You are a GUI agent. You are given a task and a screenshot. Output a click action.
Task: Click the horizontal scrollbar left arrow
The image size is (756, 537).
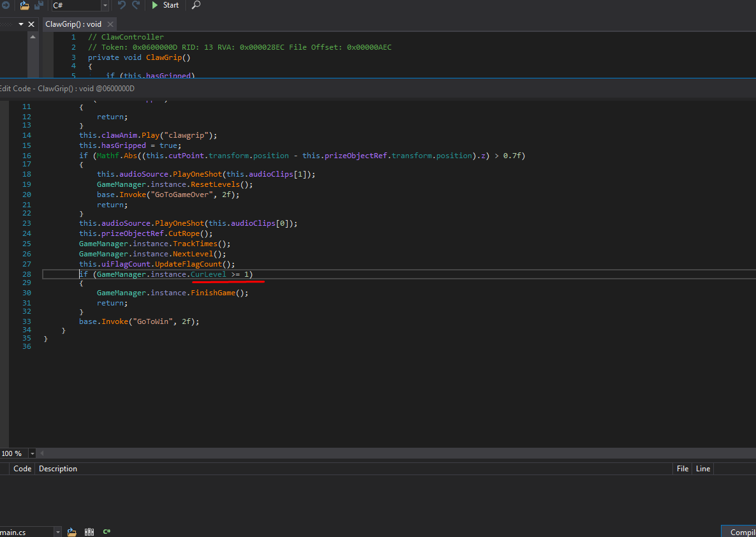point(42,453)
